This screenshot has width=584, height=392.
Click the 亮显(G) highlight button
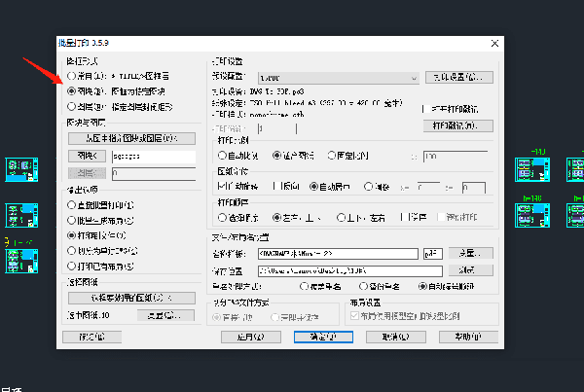point(165,315)
